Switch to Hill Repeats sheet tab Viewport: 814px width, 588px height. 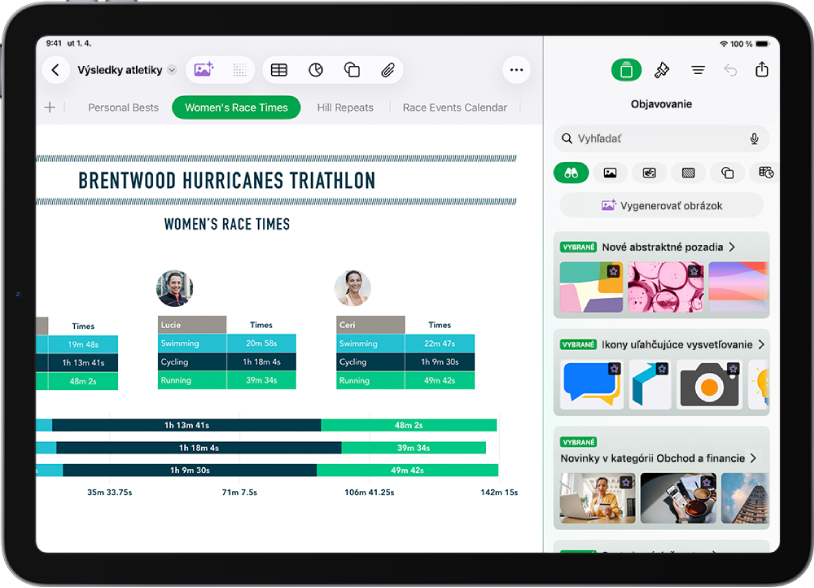345,107
